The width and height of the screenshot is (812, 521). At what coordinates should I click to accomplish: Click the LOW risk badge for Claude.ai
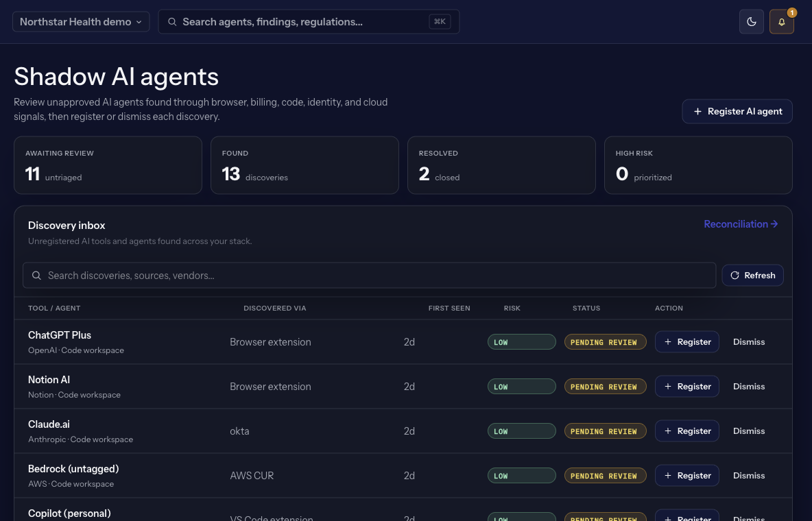point(521,431)
